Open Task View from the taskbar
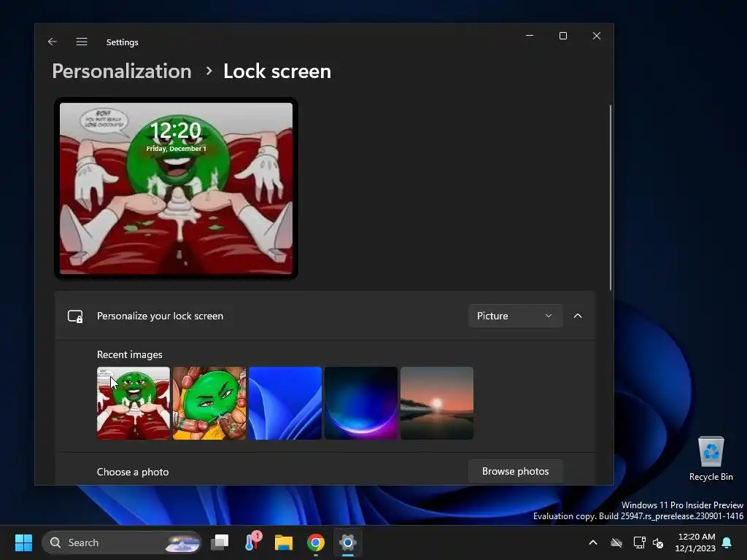747x560 pixels. (220, 542)
